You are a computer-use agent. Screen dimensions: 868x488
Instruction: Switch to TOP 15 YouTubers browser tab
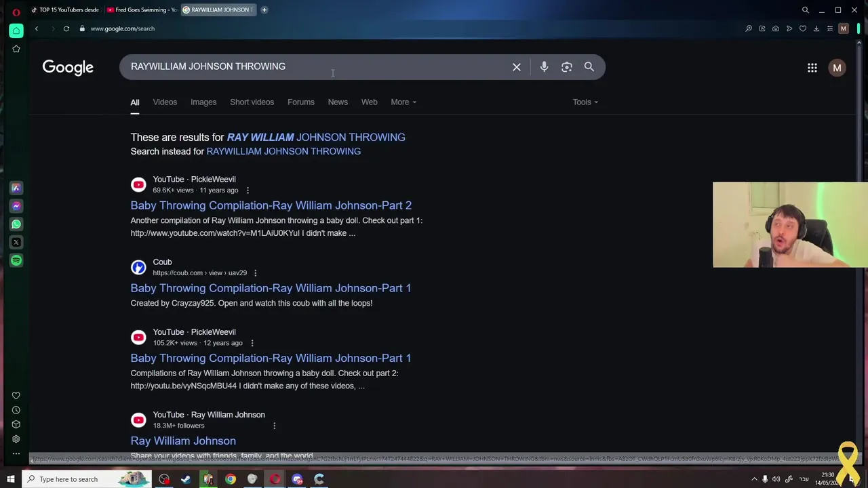point(65,9)
